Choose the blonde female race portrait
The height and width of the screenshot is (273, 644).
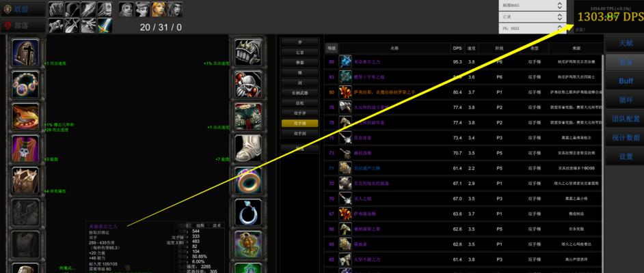[x=159, y=9]
